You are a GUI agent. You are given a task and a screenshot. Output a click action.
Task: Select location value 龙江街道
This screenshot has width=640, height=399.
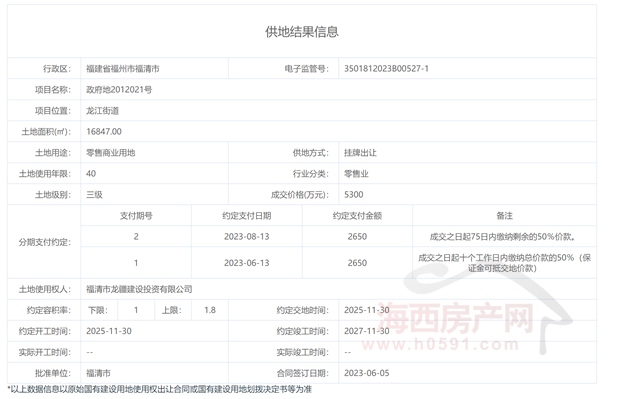click(x=102, y=111)
